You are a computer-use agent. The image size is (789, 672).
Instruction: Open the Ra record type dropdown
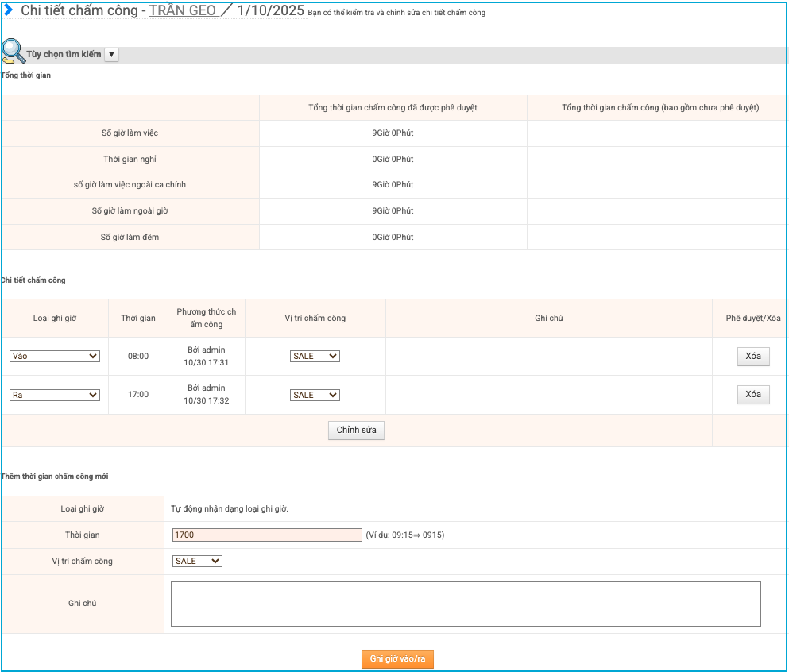(x=55, y=395)
